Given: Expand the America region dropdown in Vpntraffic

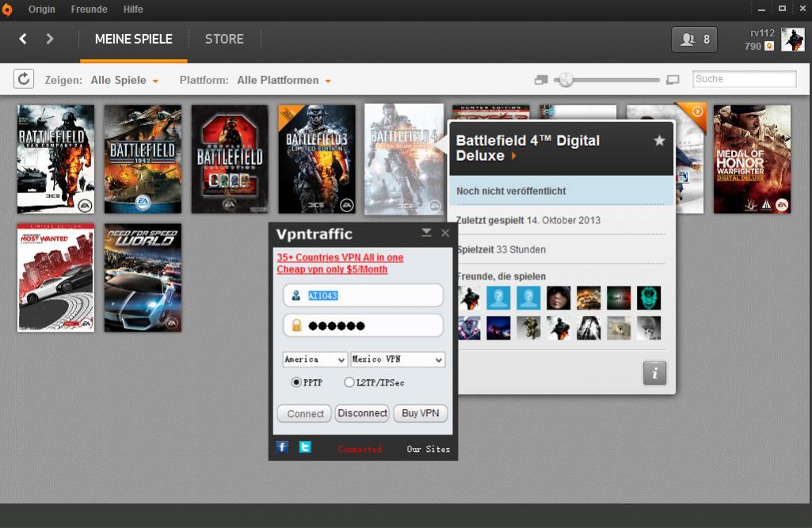Looking at the screenshot, I should pyautogui.click(x=315, y=359).
